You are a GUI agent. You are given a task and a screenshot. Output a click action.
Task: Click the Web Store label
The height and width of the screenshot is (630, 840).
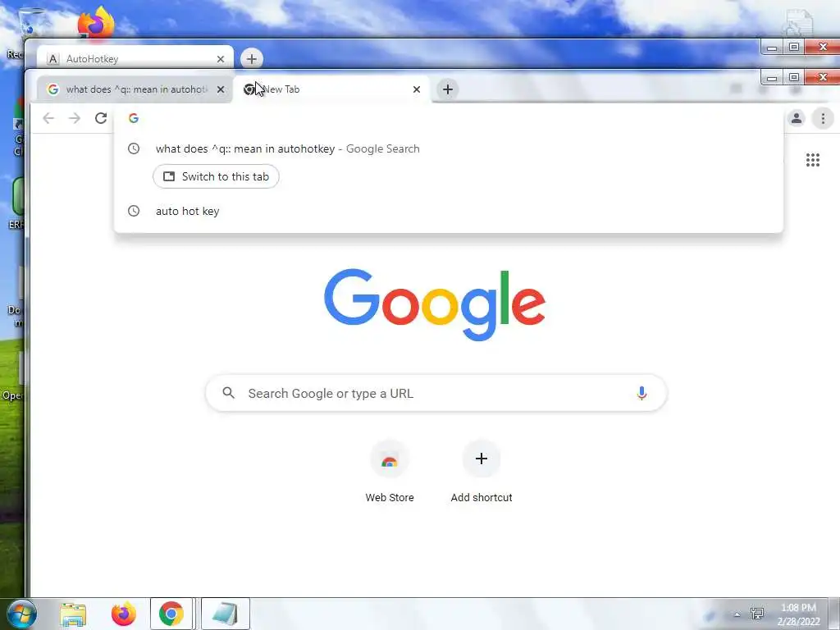point(390,498)
